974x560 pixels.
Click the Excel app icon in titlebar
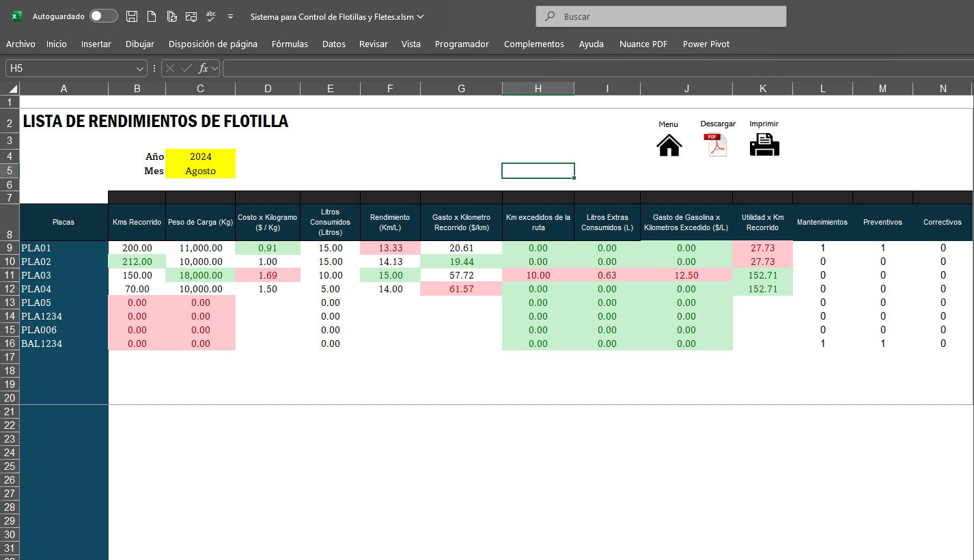pos(15,16)
